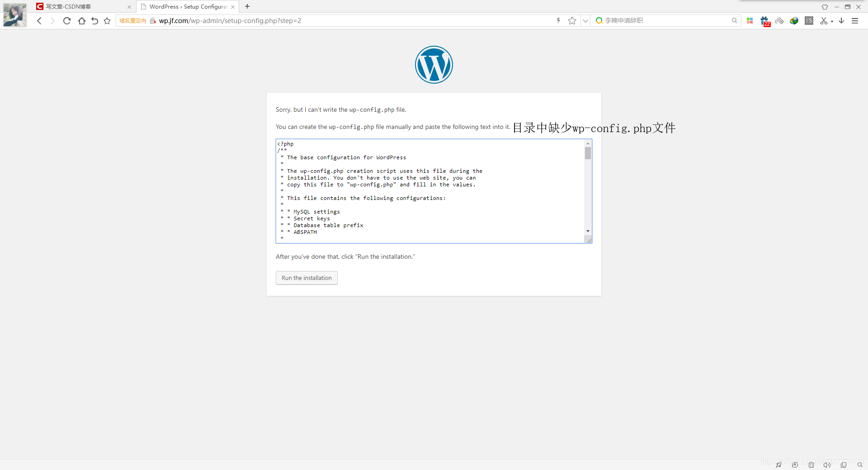Open the browser home page
This screenshot has height=470, width=868.
81,21
